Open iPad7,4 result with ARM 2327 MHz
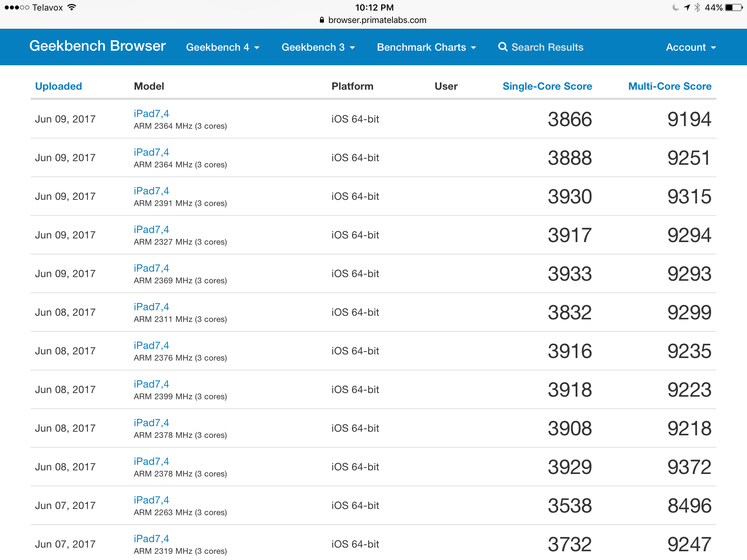Screen dimensions: 747x560 151,229
